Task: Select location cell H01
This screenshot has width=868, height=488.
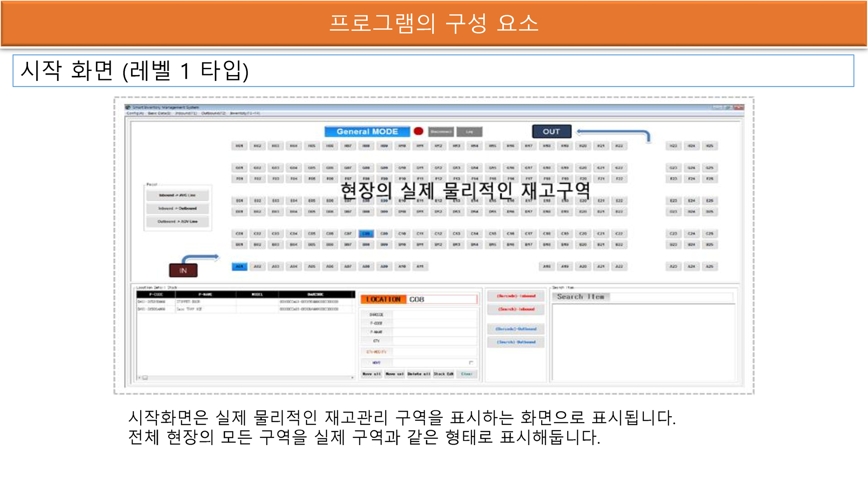Action: coord(240,146)
